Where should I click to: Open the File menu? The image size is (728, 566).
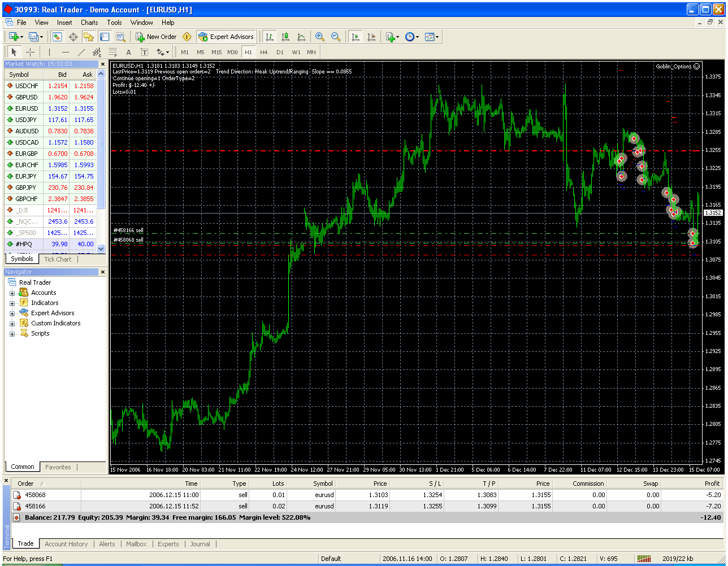click(x=21, y=23)
